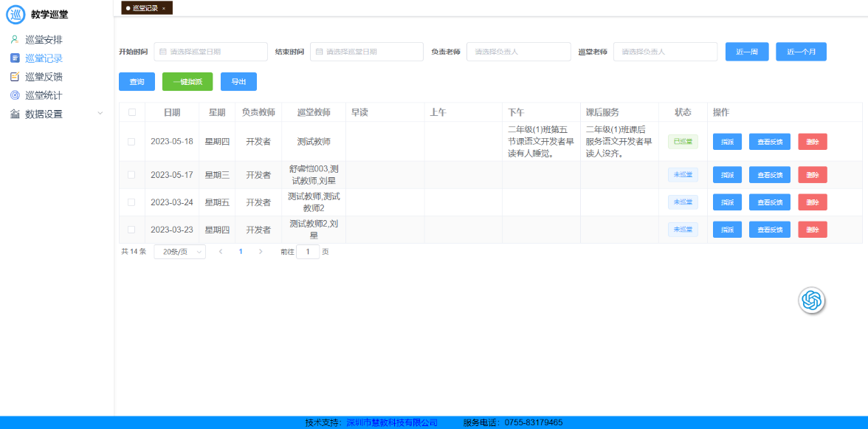Click the 近一周 quick filter button

747,52
